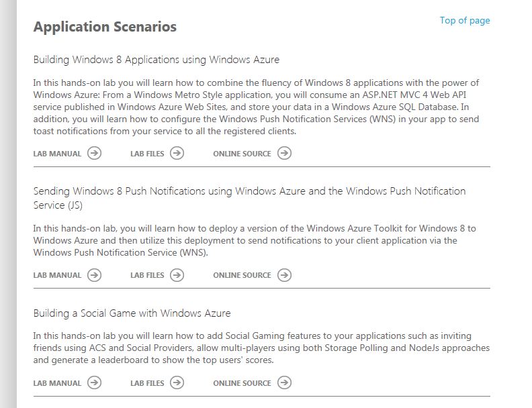The width and height of the screenshot is (532, 408).
Task: Click the LAB MANUAL text for Push Notifications lab
Action: [x=57, y=276]
